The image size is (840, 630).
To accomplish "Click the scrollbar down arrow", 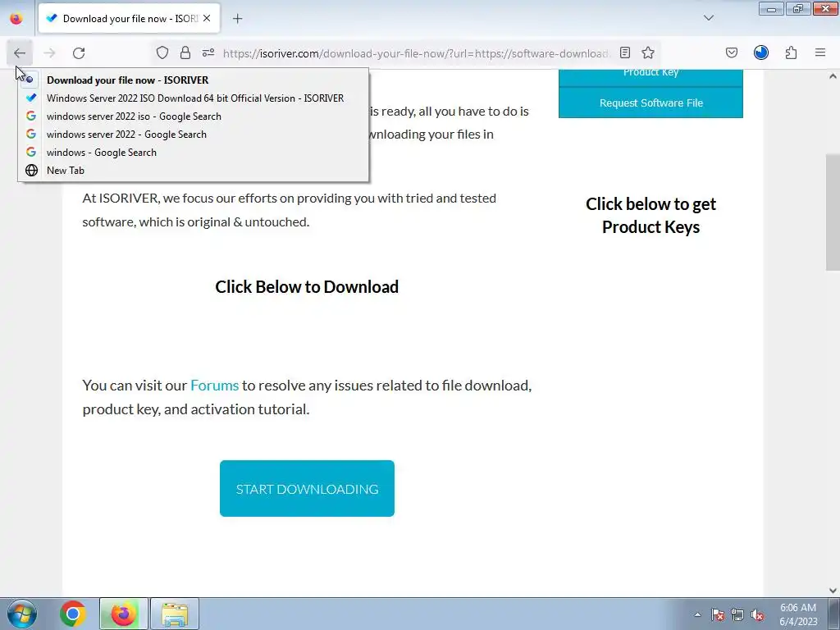I will pyautogui.click(x=833, y=591).
